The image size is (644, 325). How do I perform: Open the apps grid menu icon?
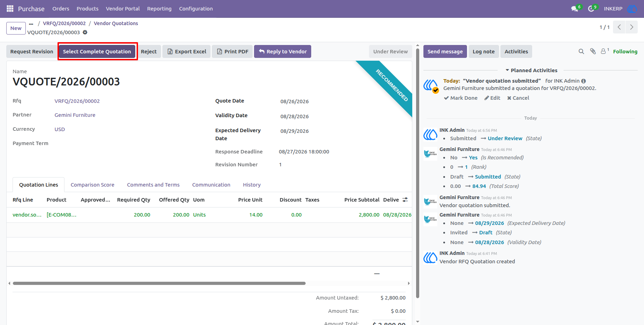[10, 8]
